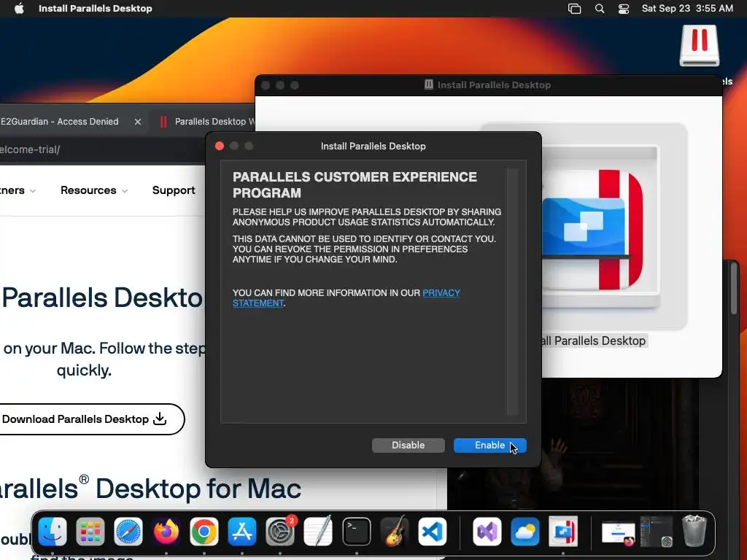Viewport: 747px width, 560px height.
Task: Open the Support link on webpage
Action: tap(174, 190)
